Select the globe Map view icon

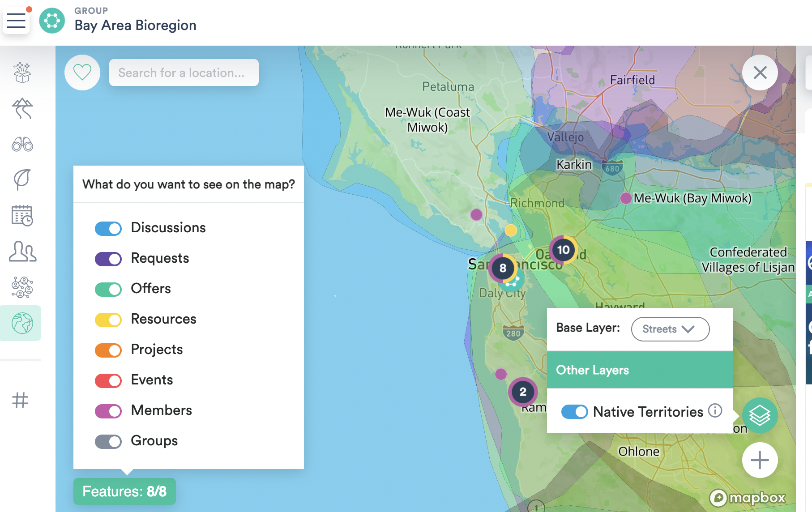coord(22,323)
